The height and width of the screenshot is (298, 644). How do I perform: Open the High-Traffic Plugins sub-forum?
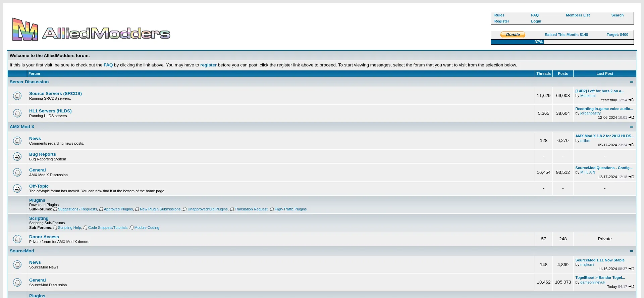(290, 209)
